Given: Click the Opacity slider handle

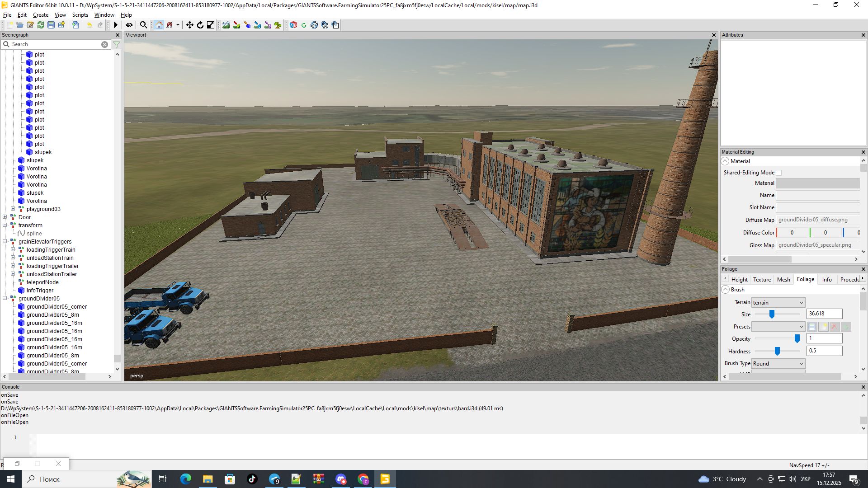Looking at the screenshot, I should tap(797, 338).
